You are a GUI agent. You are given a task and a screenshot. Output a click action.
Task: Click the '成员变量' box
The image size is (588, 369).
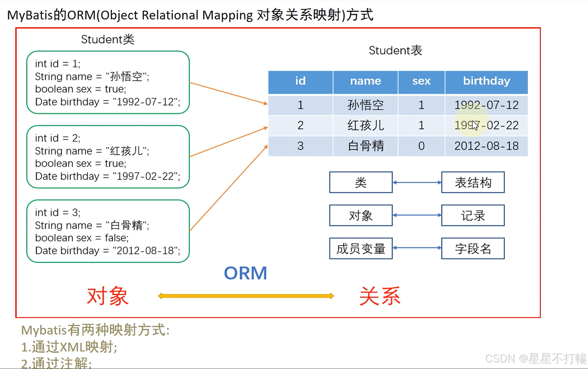pyautogui.click(x=361, y=248)
